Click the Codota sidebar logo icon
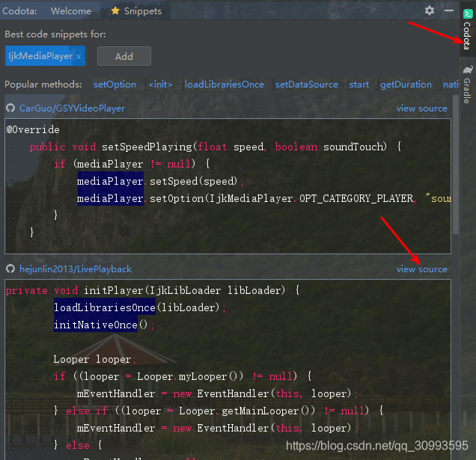 tap(468, 14)
